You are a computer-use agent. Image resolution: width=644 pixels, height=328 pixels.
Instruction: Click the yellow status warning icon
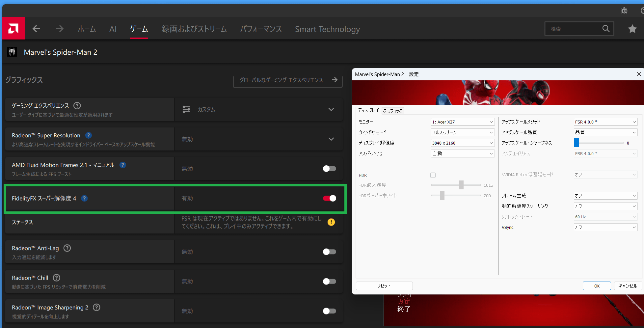[x=331, y=222]
